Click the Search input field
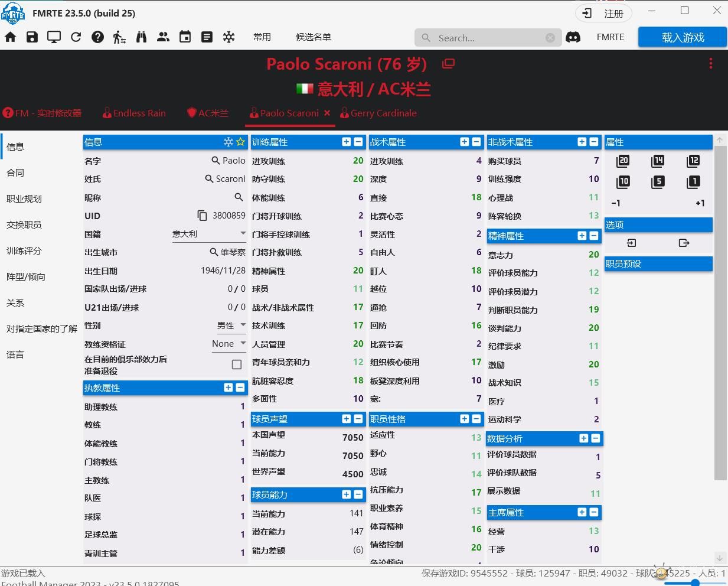728x586 pixels. click(487, 38)
